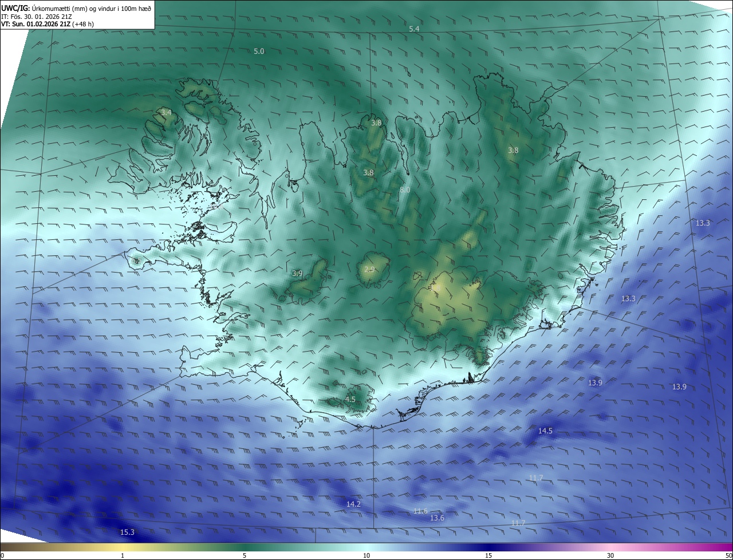Click the title text 'Úrkomumætti (mm) og vindur í 100m hæð'
Screen dimensions: 733x560
(x=91, y=8)
